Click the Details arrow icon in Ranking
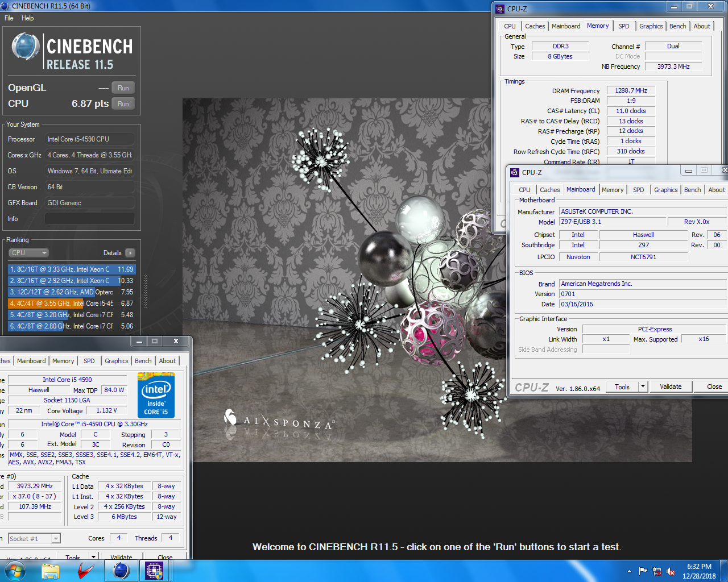The image size is (728, 582). tap(130, 253)
